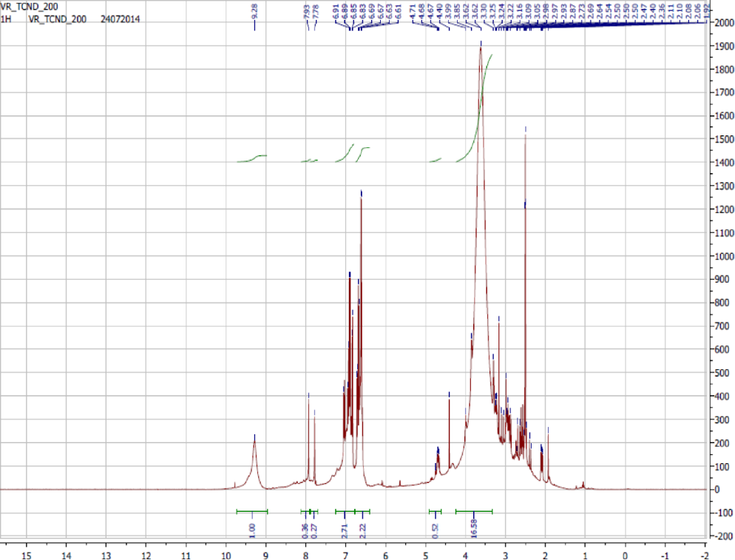735x560 pixels.
Task: Click the integral value 1.00
Action: pyautogui.click(x=251, y=530)
